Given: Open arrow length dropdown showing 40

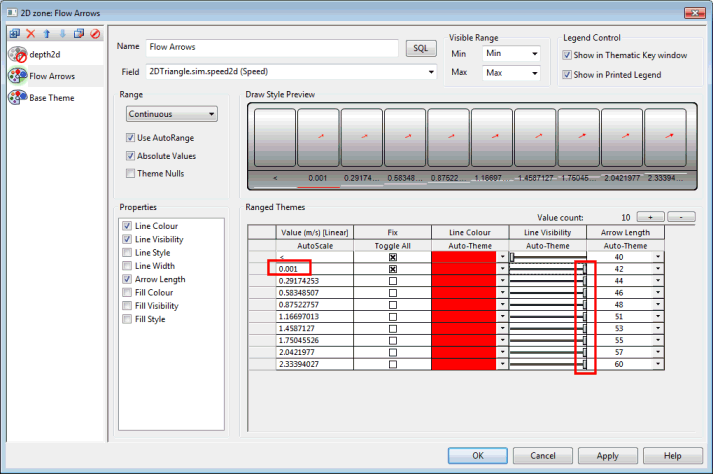Looking at the screenshot, I should 658,257.
